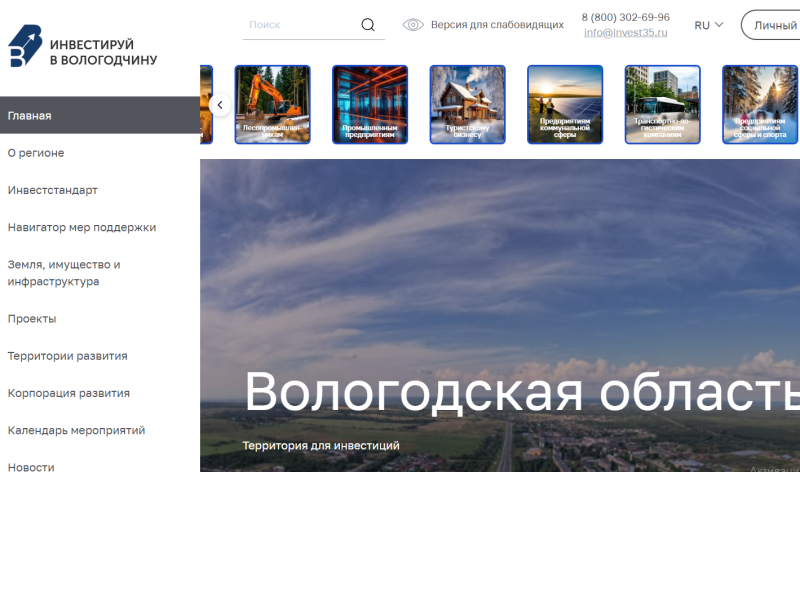The width and height of the screenshot is (800, 600).
Task: Open the forestry industry tile with excavator
Action: (x=272, y=105)
